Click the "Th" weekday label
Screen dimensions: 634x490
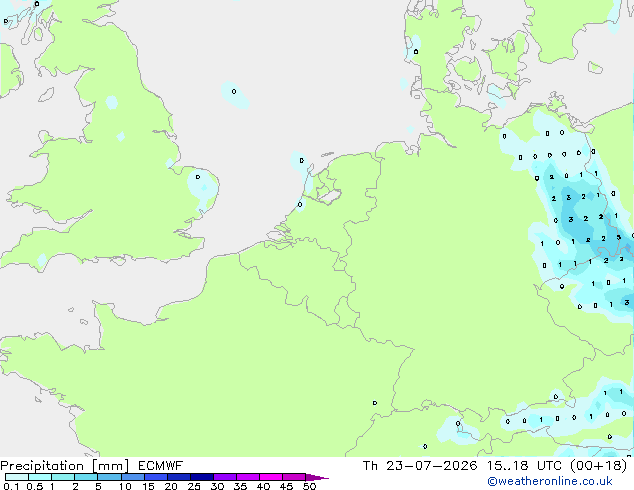[370, 465]
